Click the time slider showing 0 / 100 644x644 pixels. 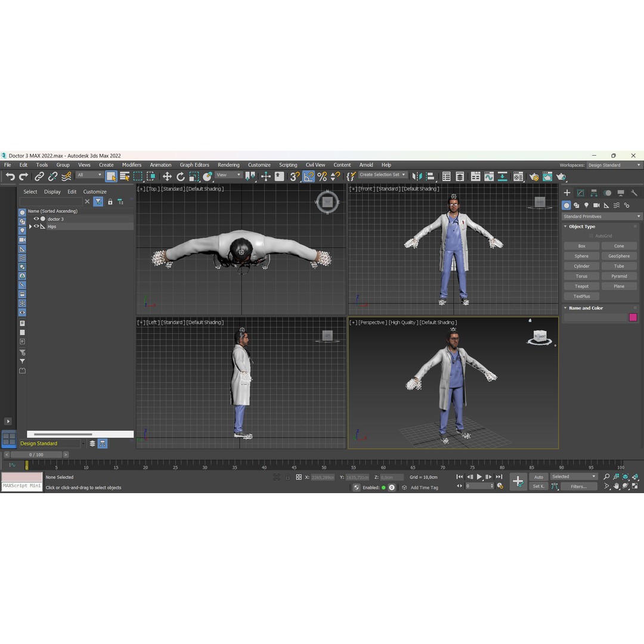[36, 454]
